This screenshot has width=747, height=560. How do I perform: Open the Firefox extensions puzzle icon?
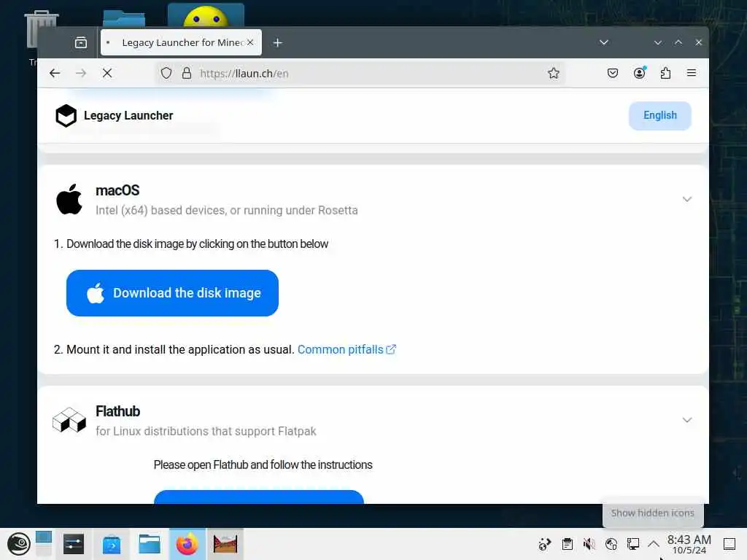[x=665, y=74]
